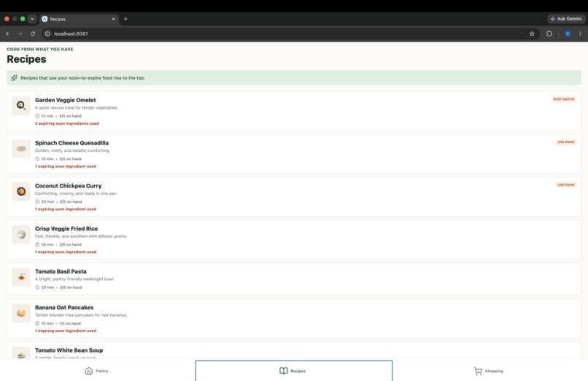Screen dimensions: 588x381
Task: Click the sparkle icon in the green banner
Action: (x=15, y=77)
